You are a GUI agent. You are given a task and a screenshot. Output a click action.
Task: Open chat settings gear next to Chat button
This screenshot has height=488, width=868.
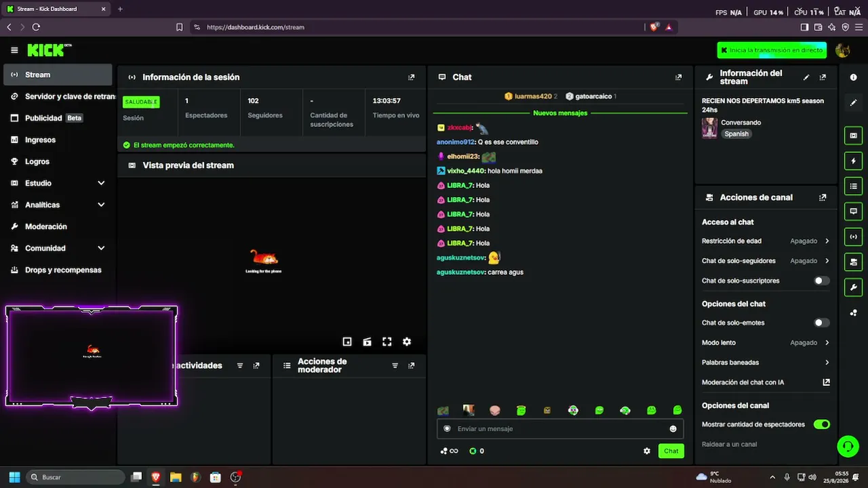point(647,451)
